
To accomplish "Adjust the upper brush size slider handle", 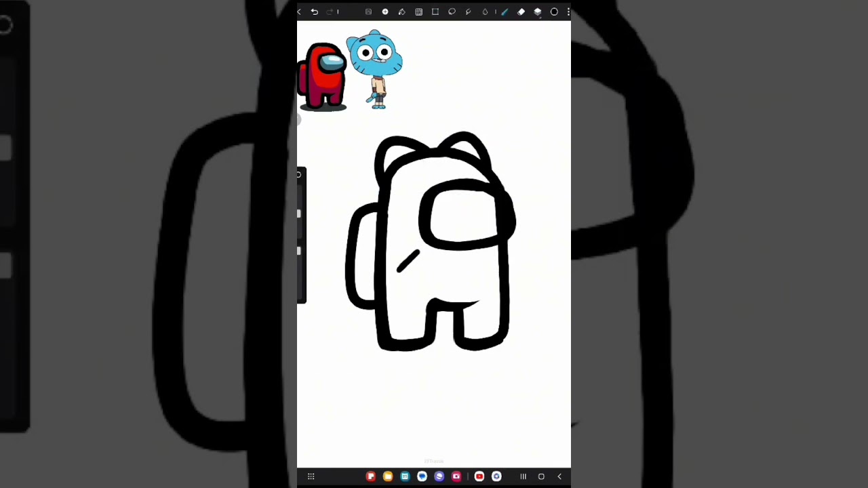I will pos(299,213).
